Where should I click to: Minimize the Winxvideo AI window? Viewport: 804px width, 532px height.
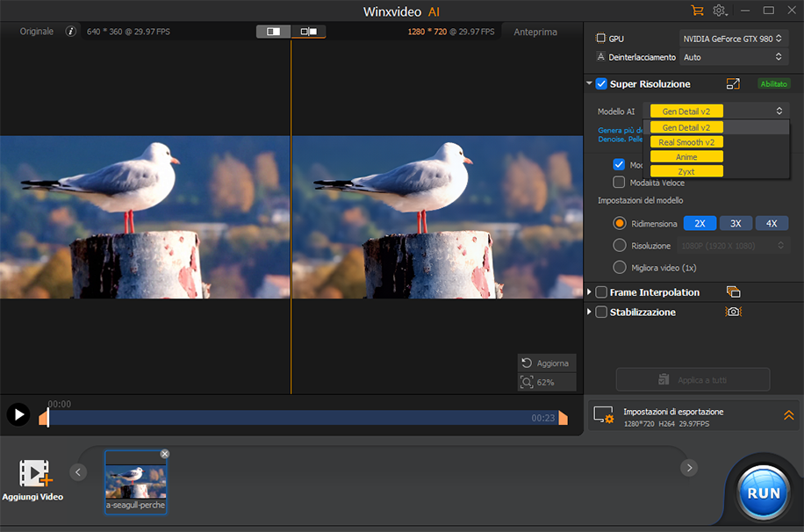pos(745,11)
